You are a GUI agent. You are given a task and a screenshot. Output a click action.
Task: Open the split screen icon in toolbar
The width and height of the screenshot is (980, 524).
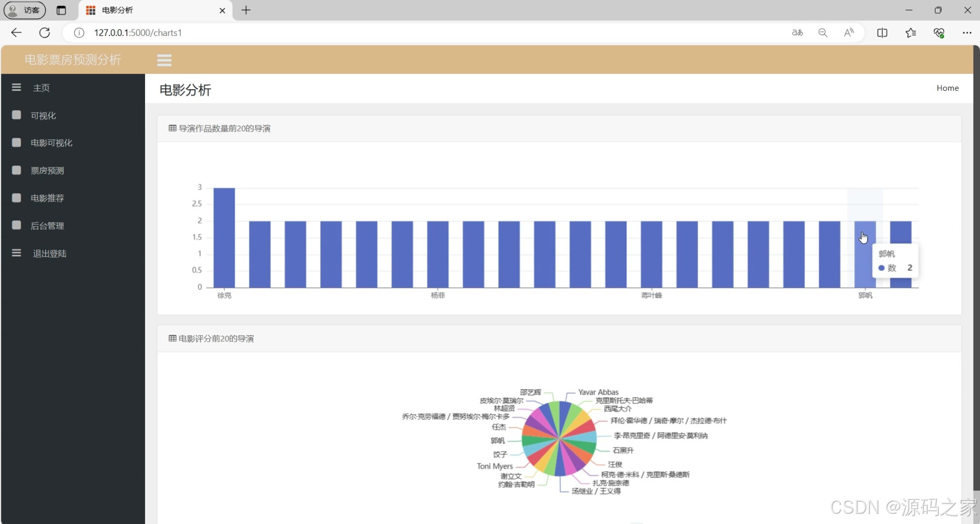tap(882, 33)
